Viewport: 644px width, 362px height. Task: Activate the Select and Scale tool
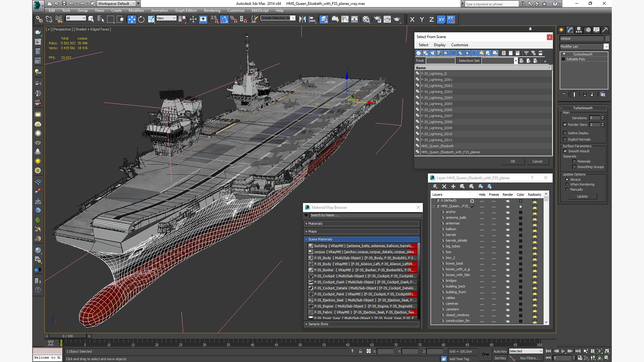[x=151, y=19]
